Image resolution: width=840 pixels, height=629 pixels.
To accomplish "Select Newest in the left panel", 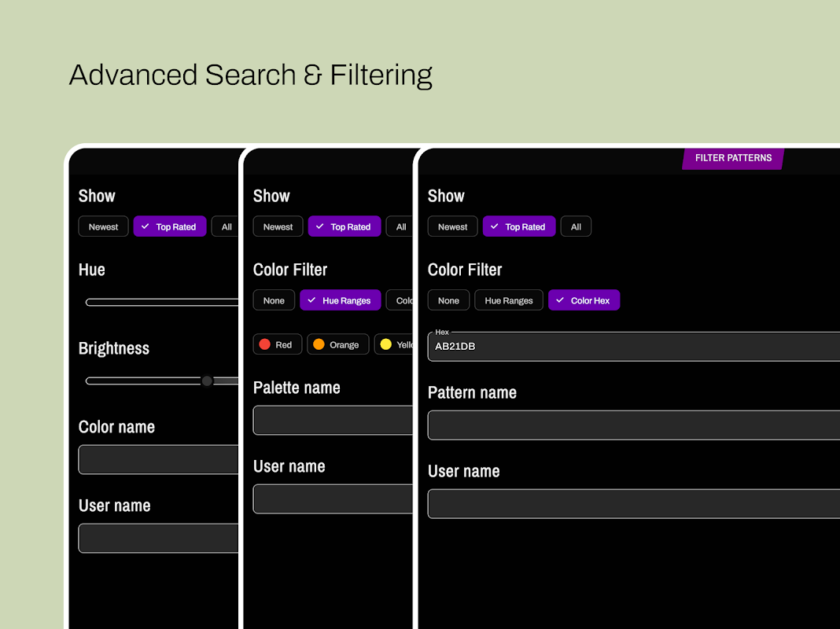I will [x=103, y=226].
